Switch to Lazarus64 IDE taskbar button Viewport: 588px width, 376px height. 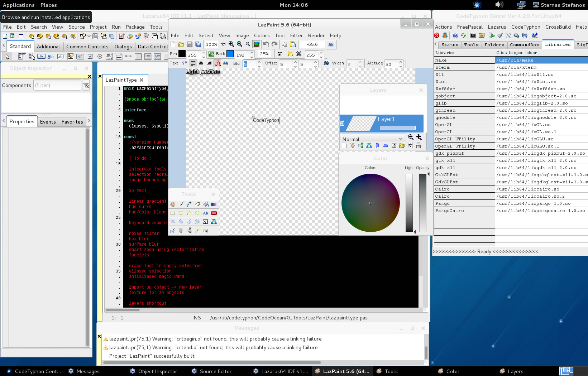coord(281,371)
